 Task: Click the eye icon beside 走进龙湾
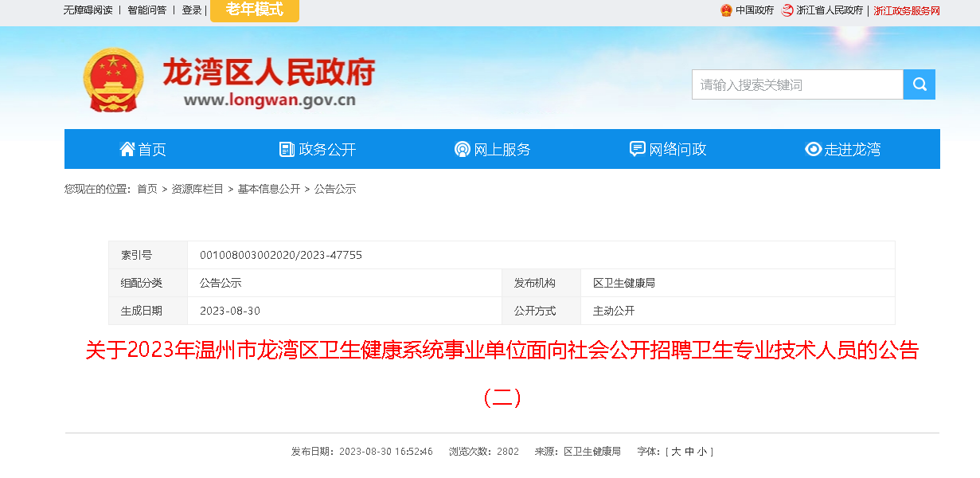coord(813,149)
